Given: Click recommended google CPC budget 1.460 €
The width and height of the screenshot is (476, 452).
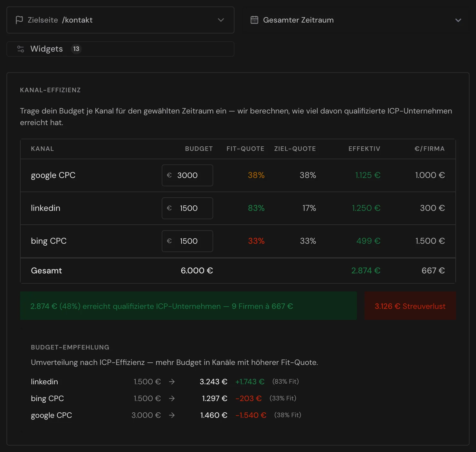Looking at the screenshot, I should coord(214,415).
